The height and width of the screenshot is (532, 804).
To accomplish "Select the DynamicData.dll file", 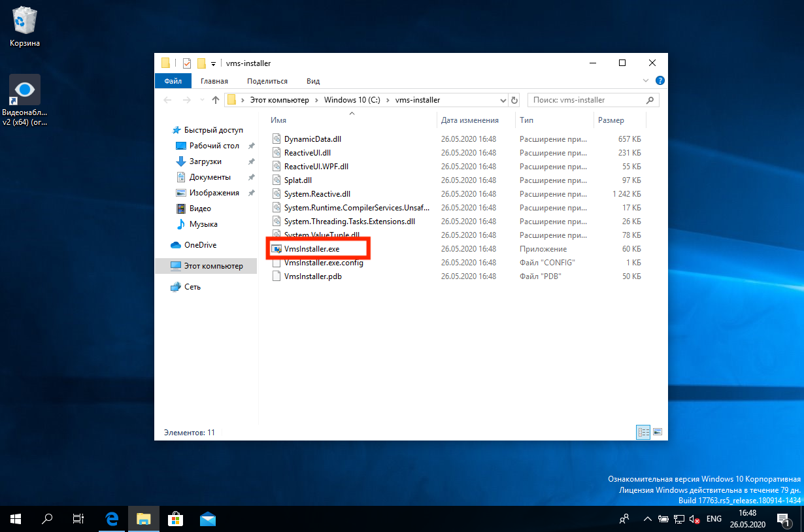I will (x=312, y=139).
